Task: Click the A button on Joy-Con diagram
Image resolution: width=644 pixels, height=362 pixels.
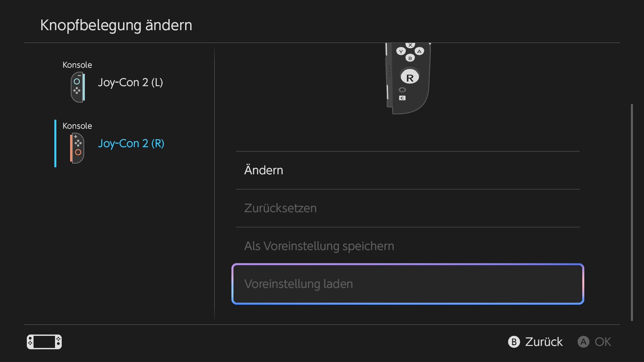Action: 419,51
